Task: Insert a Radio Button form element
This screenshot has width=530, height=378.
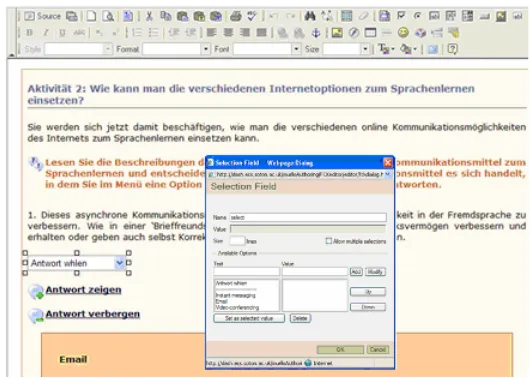Action: point(418,16)
